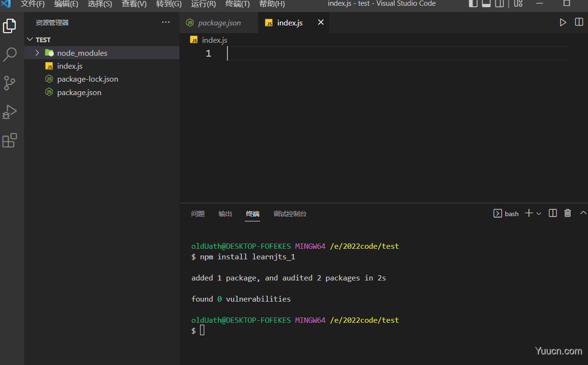Toggle primary sidebar layout icon
The height and width of the screenshot is (365, 588).
pyautogui.click(x=474, y=4)
